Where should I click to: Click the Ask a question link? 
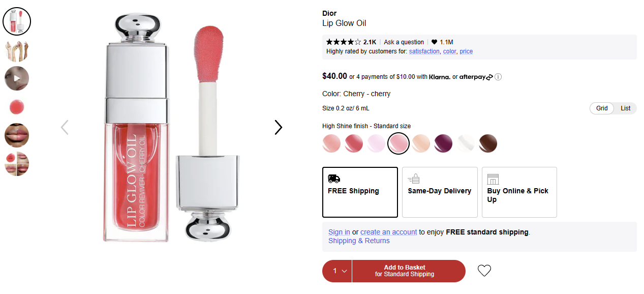(x=404, y=42)
